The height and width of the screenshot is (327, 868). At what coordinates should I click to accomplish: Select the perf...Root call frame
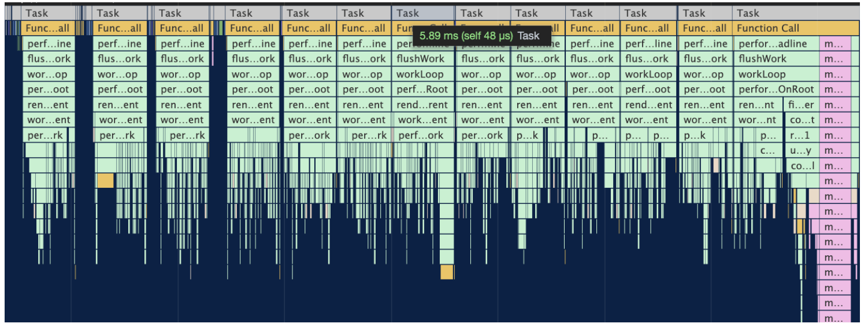click(x=423, y=90)
